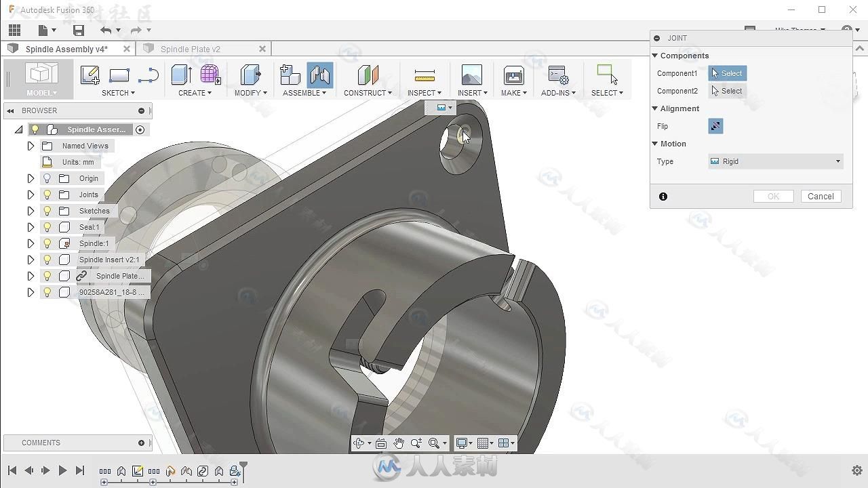Click the Make 3D print icon
The height and width of the screenshot is (488, 868).
point(513,75)
